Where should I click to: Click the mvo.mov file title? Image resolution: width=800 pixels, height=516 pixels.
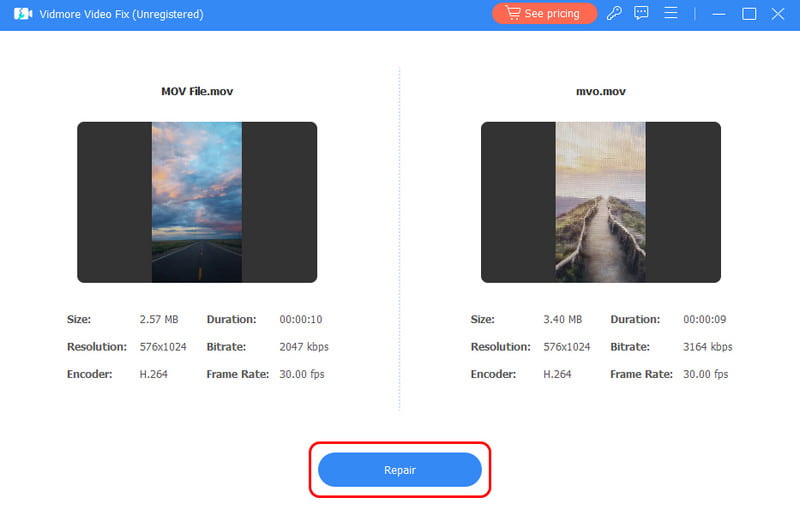tap(600, 91)
